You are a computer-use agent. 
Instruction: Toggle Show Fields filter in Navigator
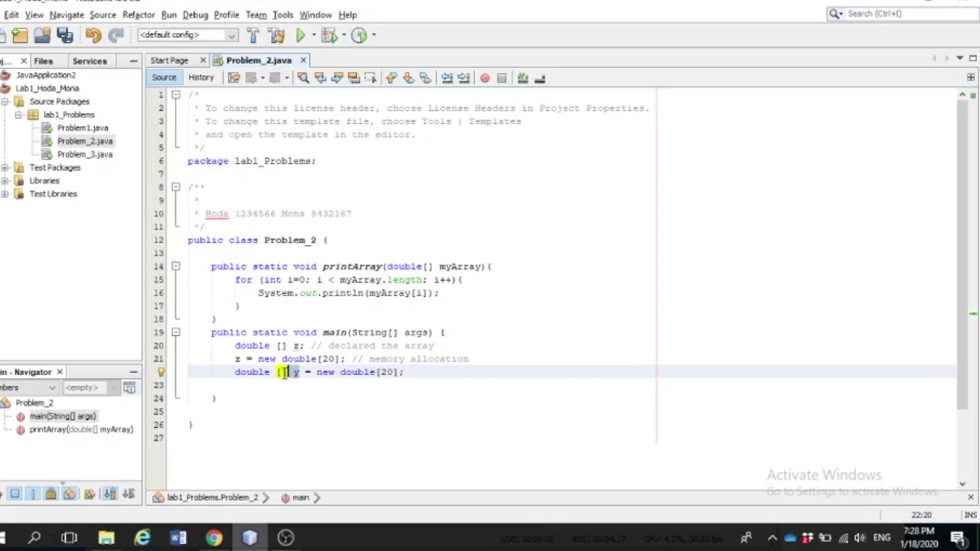coord(15,494)
